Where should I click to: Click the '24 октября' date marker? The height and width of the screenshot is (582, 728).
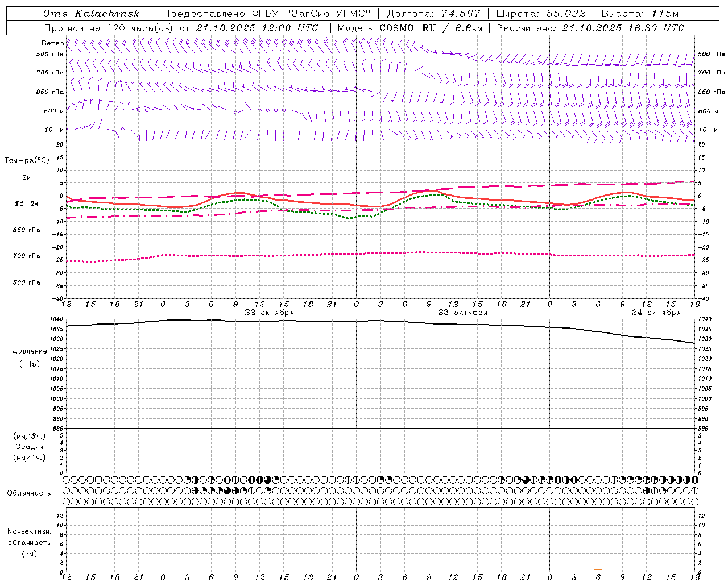click(656, 313)
